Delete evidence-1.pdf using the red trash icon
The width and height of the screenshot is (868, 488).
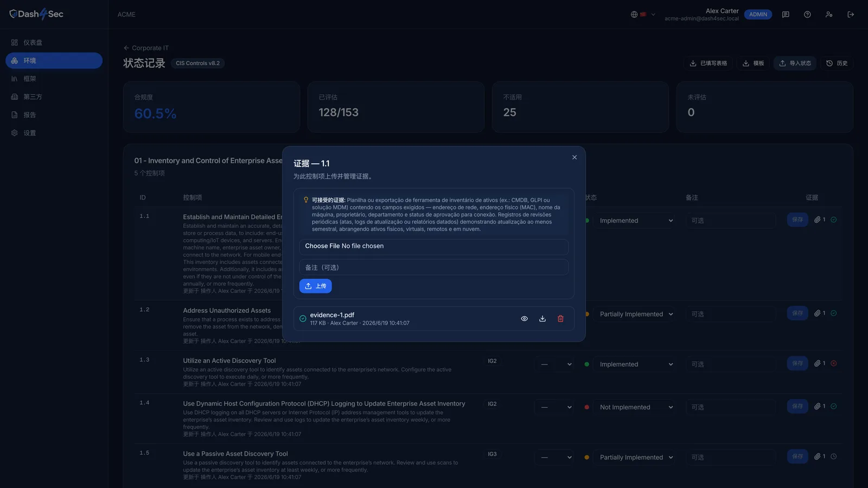(560, 319)
